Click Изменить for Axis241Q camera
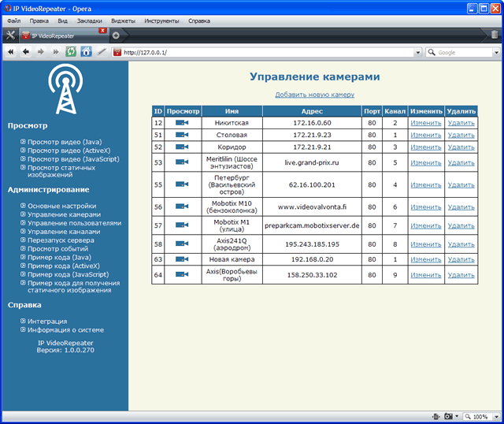Screen dimensions: 504x424 pyautogui.click(x=426, y=244)
